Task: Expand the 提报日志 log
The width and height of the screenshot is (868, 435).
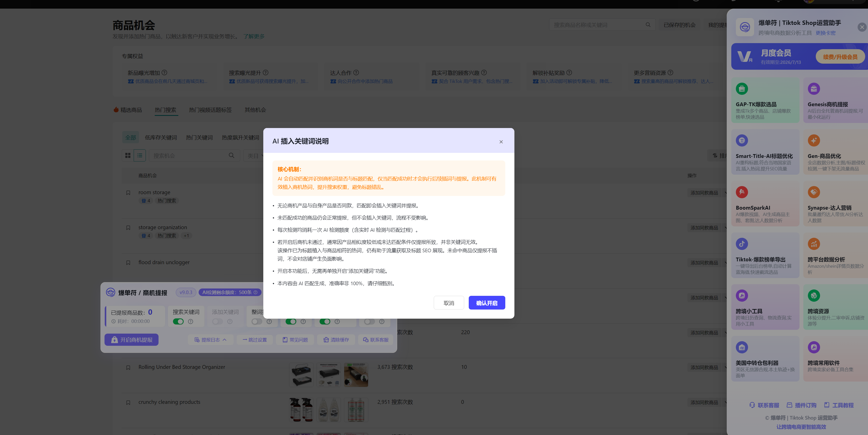Action: click(x=210, y=340)
